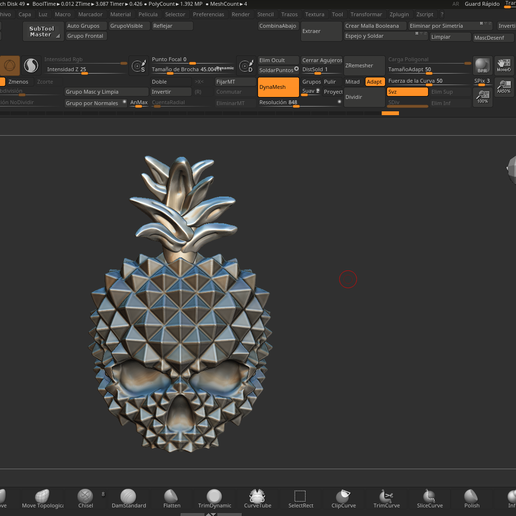Click the ZRemesher button
This screenshot has width=516, height=516.
364,66
